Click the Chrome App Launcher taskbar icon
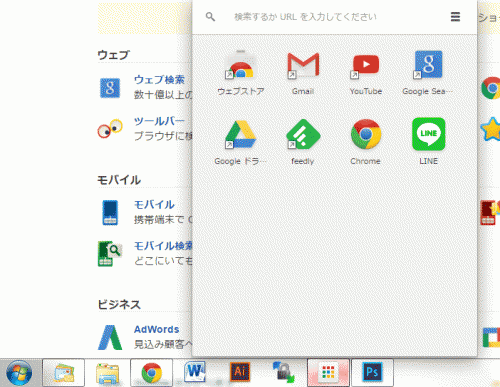 (x=328, y=373)
